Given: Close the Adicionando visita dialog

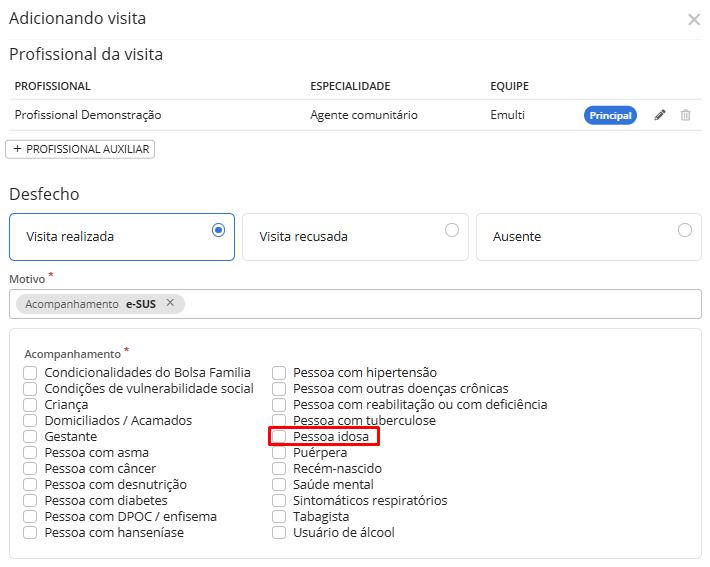Looking at the screenshot, I should pos(694,19).
